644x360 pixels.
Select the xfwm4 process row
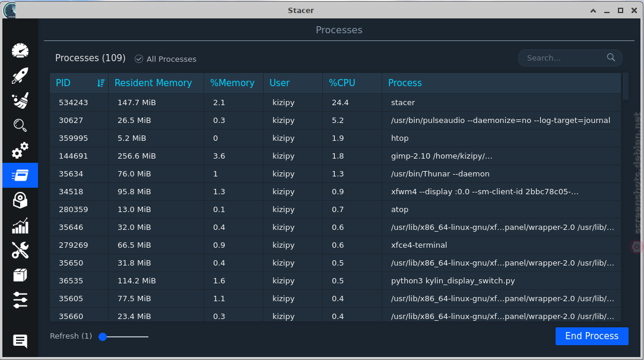coord(335,191)
